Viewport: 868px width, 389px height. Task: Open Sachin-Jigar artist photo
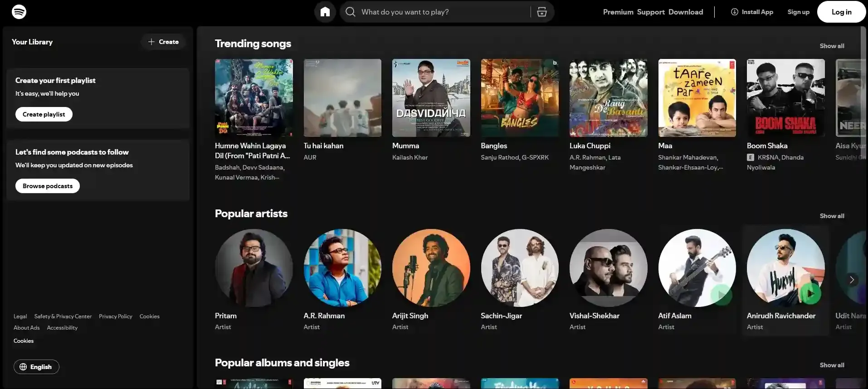click(x=520, y=268)
